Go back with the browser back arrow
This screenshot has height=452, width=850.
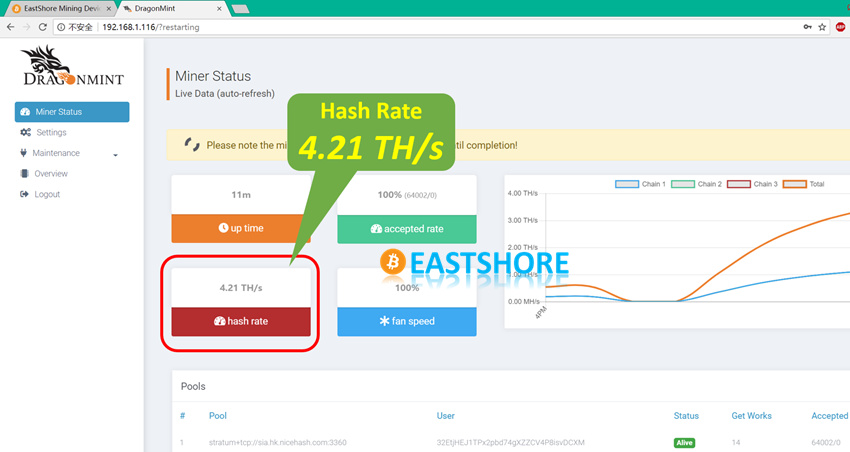(x=10, y=27)
